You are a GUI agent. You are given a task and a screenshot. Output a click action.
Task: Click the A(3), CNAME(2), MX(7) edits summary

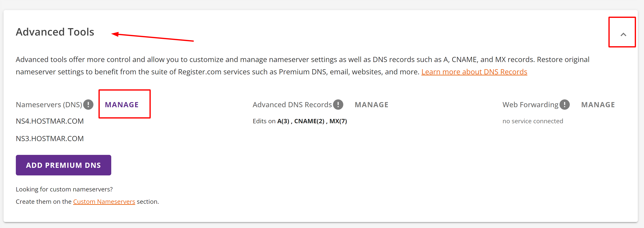tap(312, 121)
